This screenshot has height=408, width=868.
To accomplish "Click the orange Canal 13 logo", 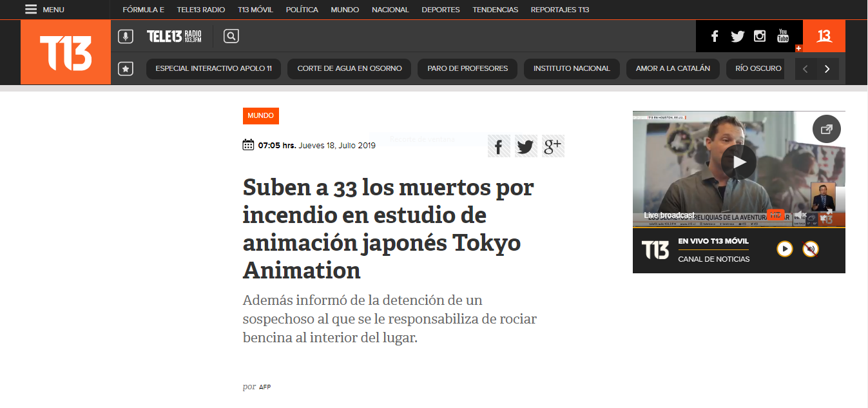I will coord(824,36).
